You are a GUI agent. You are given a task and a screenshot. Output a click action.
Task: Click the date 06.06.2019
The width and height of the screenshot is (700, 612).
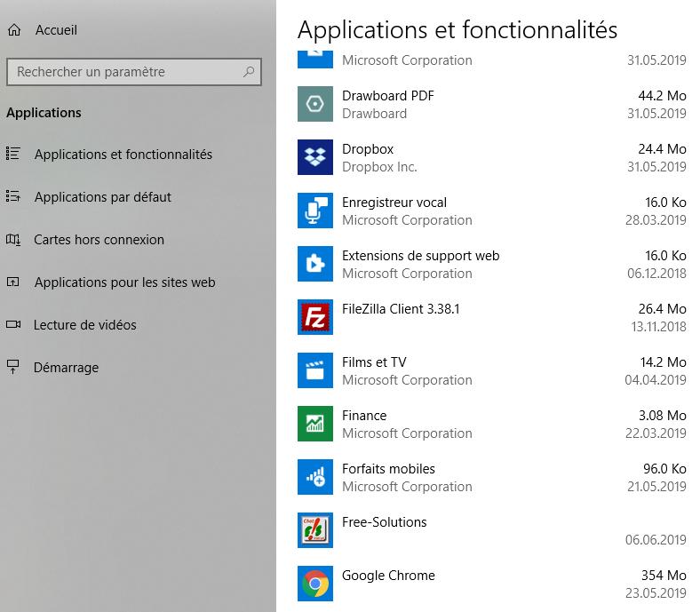(x=656, y=540)
